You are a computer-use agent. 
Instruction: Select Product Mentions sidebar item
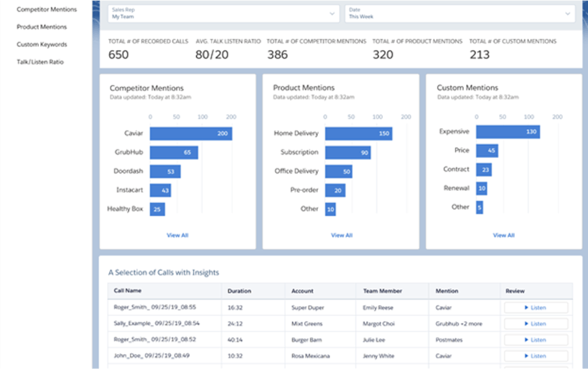point(41,27)
